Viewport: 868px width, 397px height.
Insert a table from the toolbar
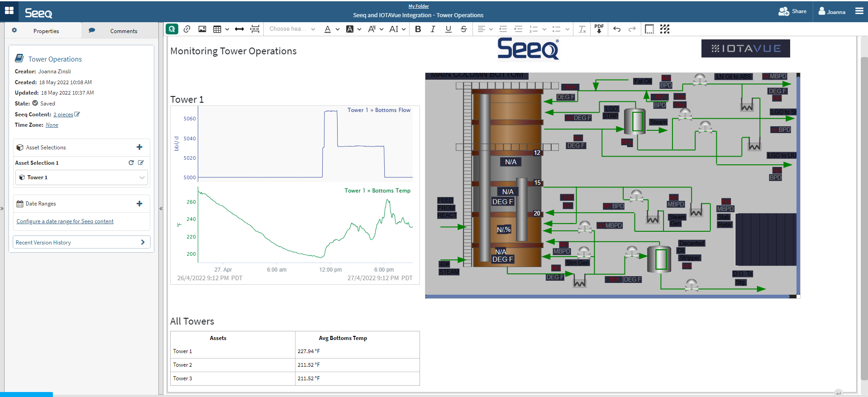217,29
